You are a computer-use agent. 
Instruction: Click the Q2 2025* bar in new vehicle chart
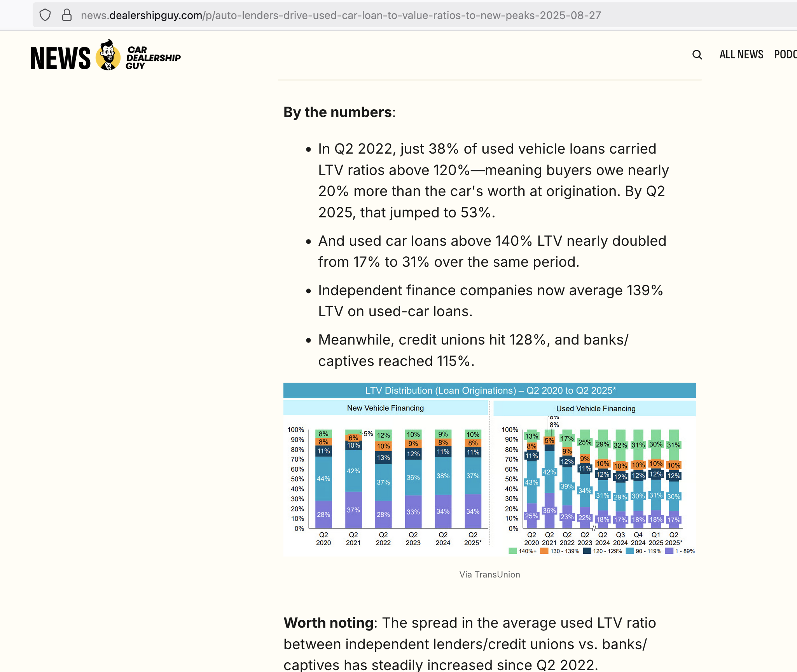pos(473,478)
